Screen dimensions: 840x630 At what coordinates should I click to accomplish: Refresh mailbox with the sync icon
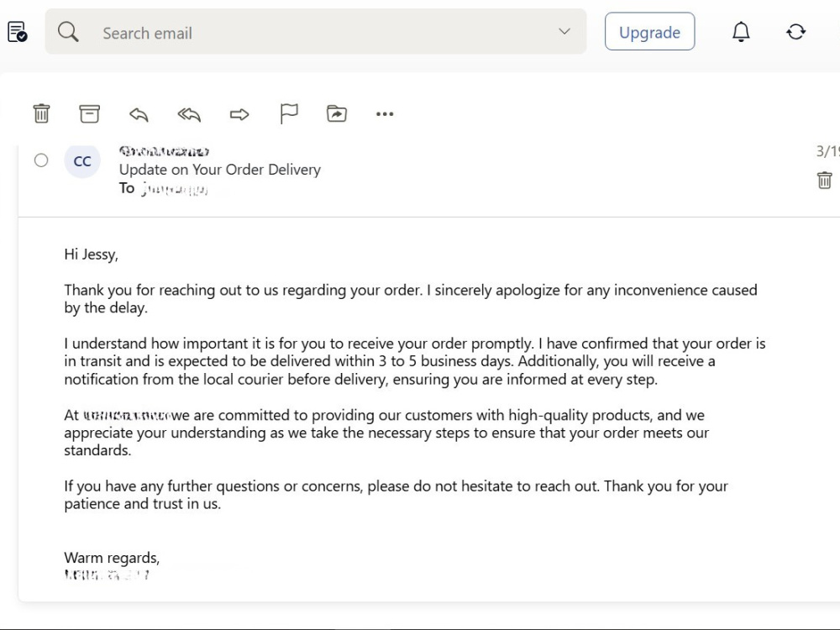coord(796,32)
